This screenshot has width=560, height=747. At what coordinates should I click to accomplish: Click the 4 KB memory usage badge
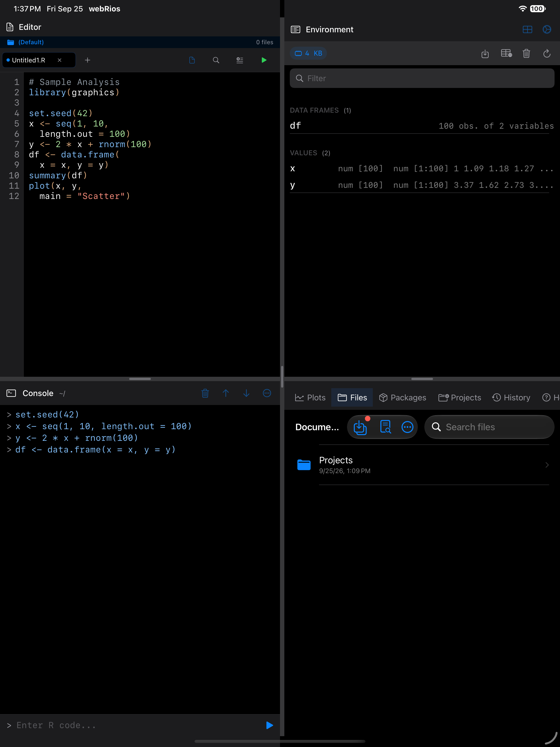[x=308, y=53]
